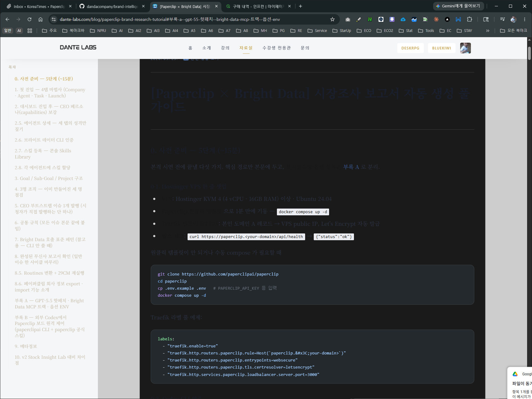Open the 문의 menu item
The height and width of the screenshot is (399, 532).
(x=305, y=48)
